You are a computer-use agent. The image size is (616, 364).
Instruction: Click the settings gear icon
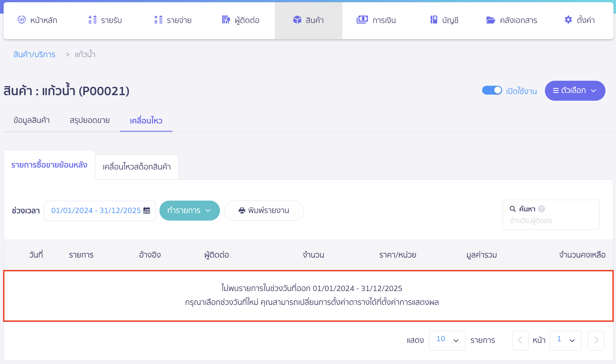[568, 20]
